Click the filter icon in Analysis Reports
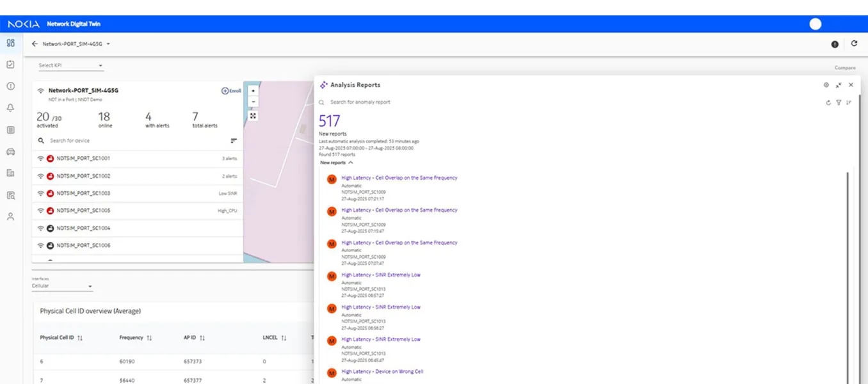 click(x=839, y=102)
